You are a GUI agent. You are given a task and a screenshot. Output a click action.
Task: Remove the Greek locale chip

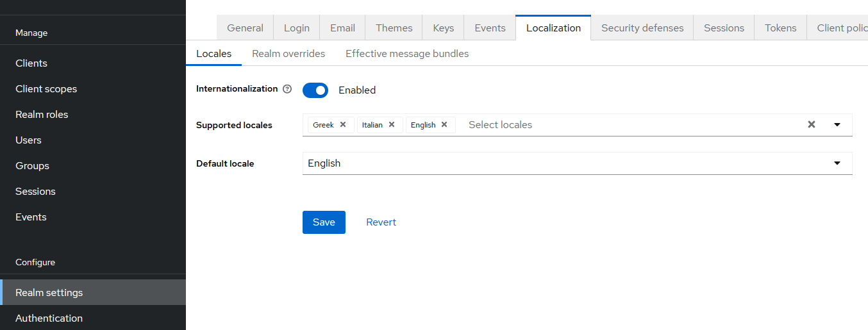point(343,125)
